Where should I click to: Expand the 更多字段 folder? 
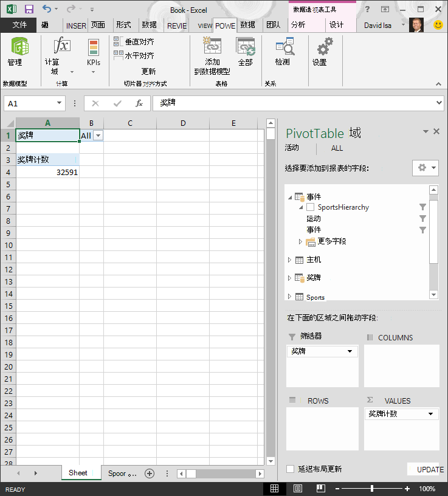pyautogui.click(x=300, y=242)
